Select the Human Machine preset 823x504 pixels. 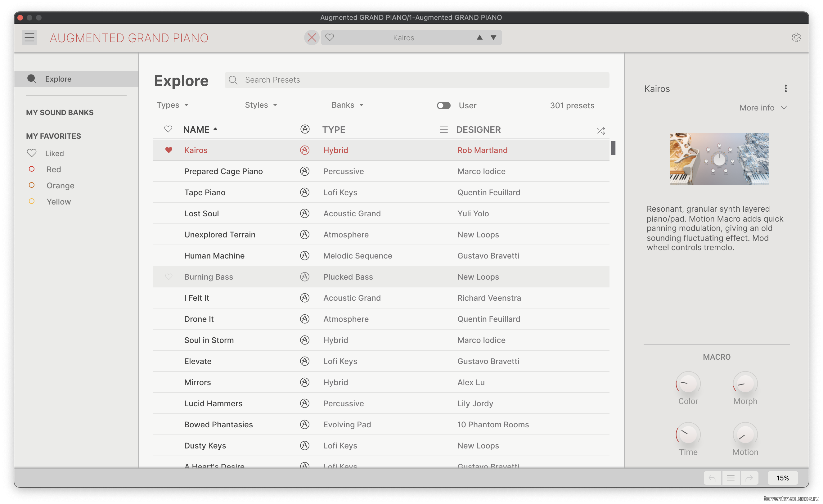coord(381,255)
